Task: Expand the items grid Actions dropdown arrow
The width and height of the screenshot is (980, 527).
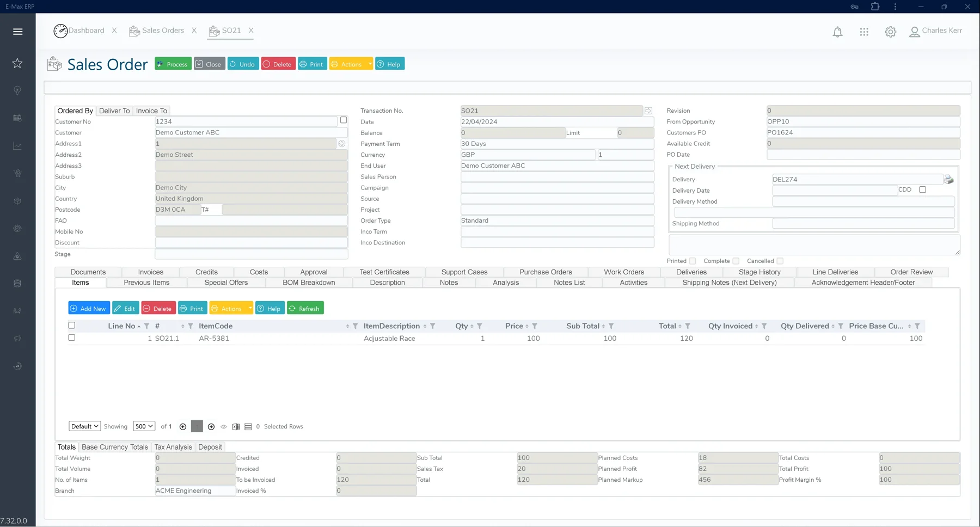Action: point(250,308)
